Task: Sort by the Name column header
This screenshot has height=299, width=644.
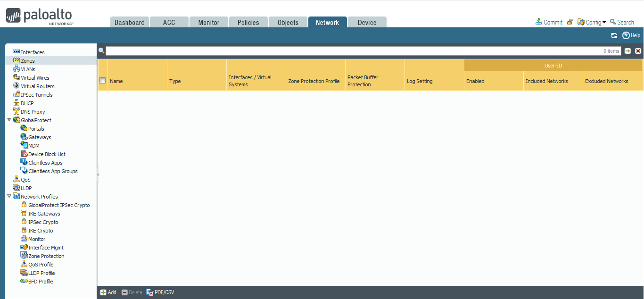Action: (137, 81)
